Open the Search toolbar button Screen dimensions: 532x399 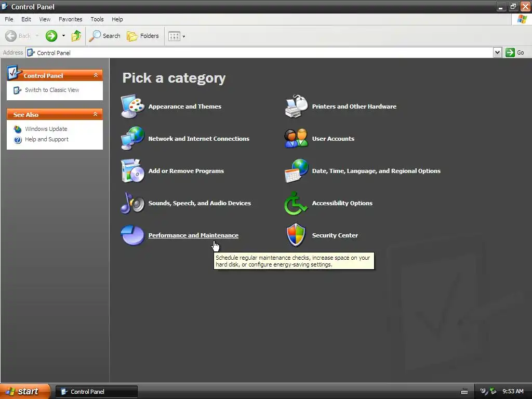point(105,36)
